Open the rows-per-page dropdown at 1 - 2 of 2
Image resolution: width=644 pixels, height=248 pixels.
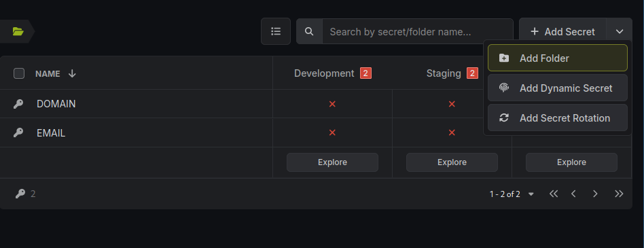point(531,194)
